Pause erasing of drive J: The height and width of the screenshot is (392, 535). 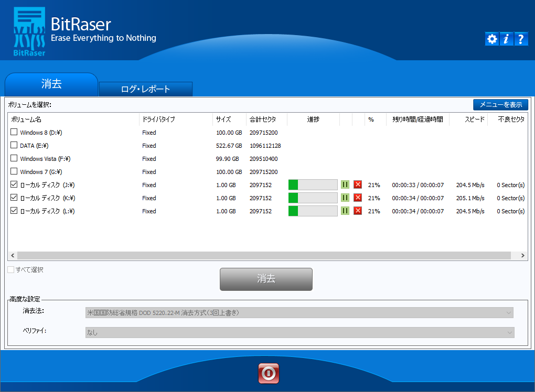point(345,184)
